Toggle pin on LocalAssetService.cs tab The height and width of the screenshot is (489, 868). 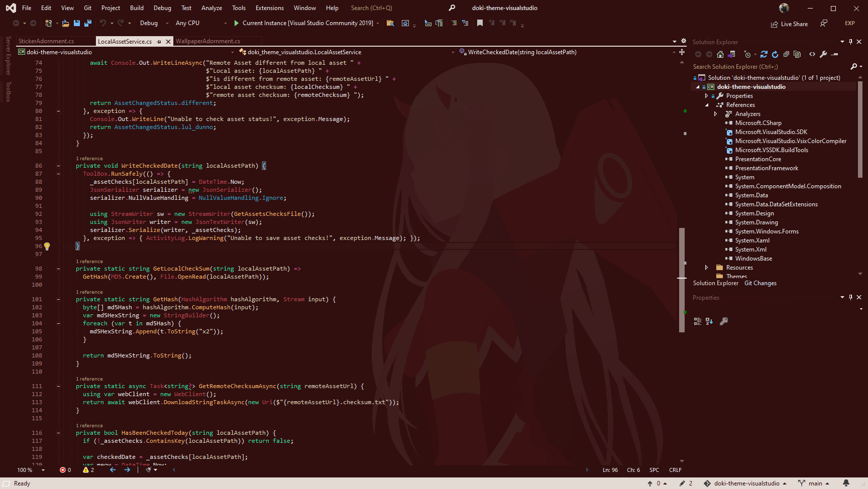pyautogui.click(x=159, y=42)
